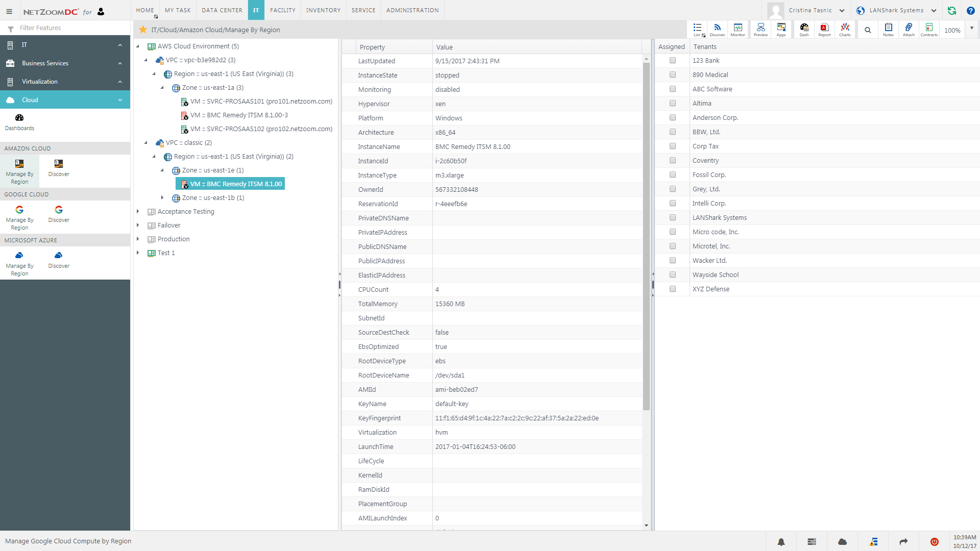Open Microsoft Azure Manage By Region
The image size is (980, 551).
click(x=19, y=264)
